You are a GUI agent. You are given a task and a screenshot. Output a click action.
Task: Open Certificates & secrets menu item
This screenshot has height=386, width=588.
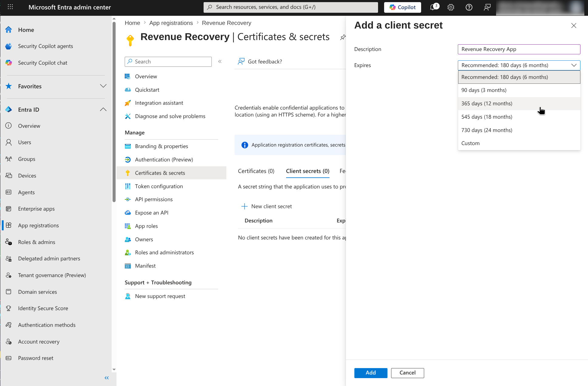[171, 173]
